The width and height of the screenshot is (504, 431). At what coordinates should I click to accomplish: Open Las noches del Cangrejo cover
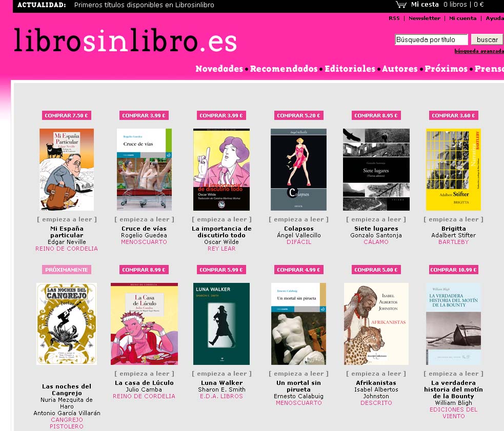pos(67,324)
